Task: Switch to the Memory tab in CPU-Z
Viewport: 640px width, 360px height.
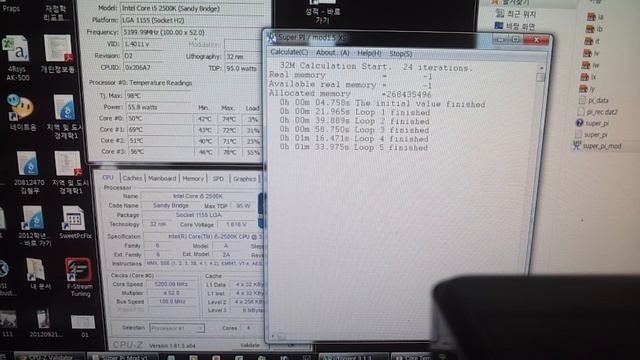Action: tap(193, 179)
